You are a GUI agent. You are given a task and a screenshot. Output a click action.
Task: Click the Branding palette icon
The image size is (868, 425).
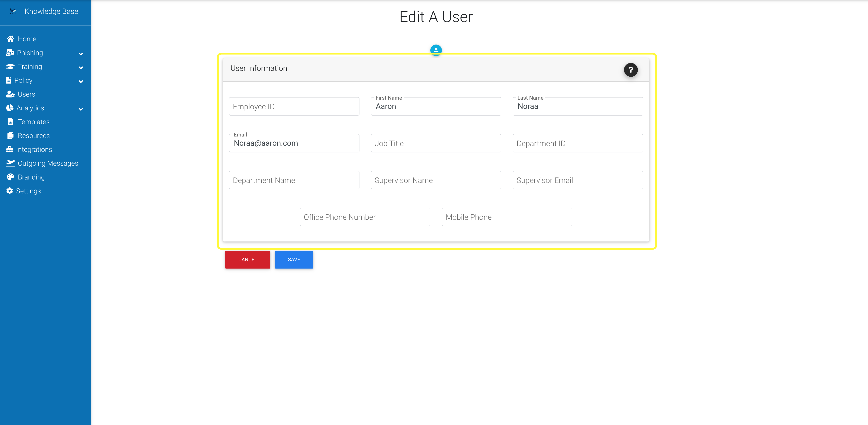click(10, 177)
